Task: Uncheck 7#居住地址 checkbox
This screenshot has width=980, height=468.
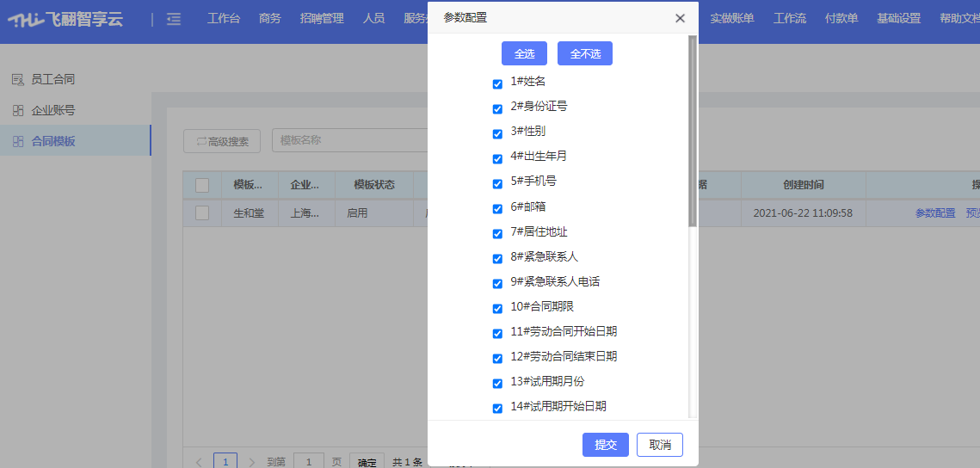Action: tap(497, 234)
